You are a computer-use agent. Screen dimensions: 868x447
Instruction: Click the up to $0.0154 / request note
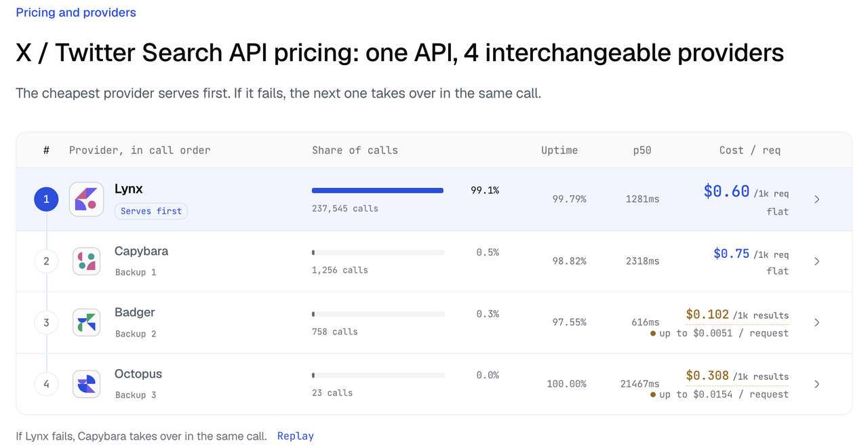tap(724, 394)
